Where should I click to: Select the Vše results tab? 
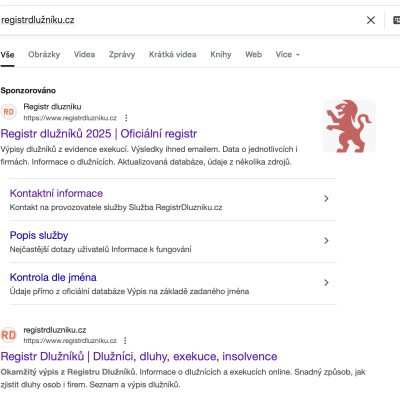pyautogui.click(x=7, y=54)
